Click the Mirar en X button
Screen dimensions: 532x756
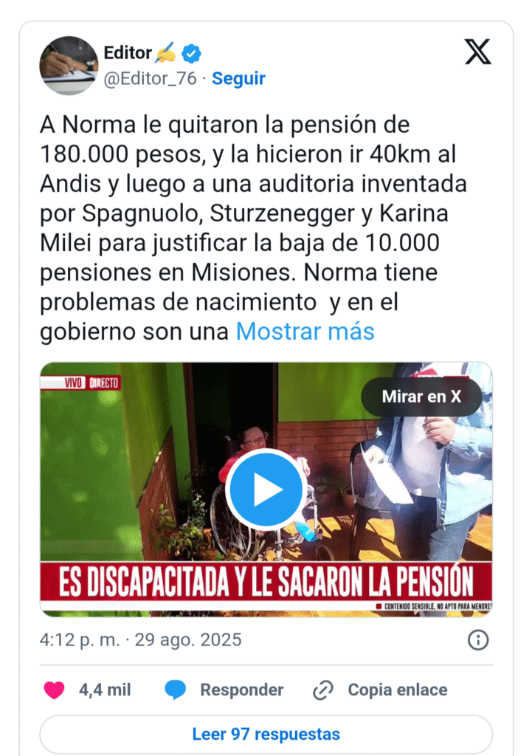(421, 396)
